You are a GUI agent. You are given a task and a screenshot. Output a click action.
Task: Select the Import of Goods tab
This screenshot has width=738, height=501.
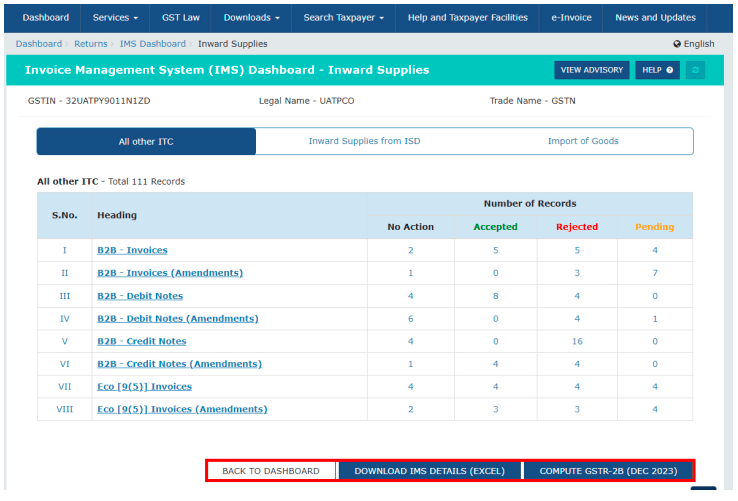(583, 141)
